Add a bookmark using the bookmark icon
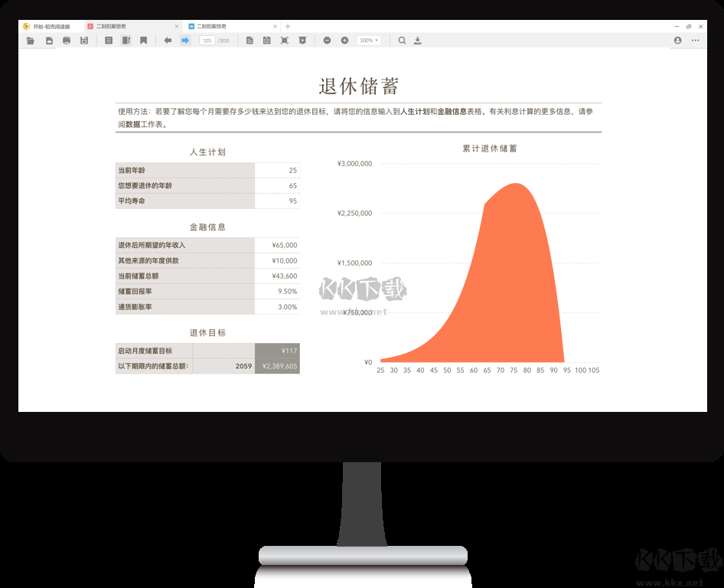The image size is (724, 588). pyautogui.click(x=143, y=41)
